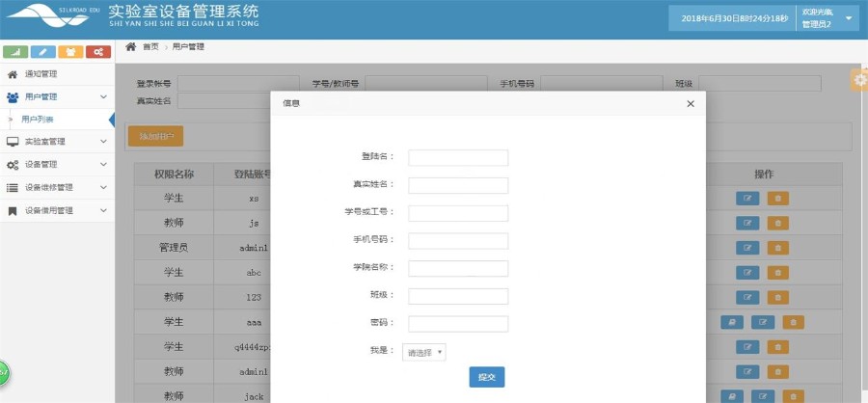This screenshot has width=868, height=403.
Task: Go to 首页 breadcrumb link
Action: pyautogui.click(x=150, y=47)
